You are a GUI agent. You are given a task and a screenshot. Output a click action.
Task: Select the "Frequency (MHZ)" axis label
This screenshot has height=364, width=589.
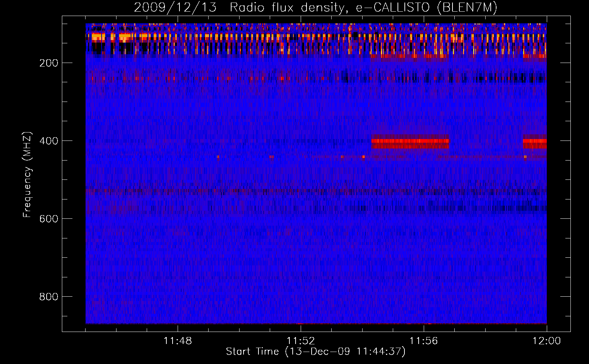pyautogui.click(x=27, y=174)
